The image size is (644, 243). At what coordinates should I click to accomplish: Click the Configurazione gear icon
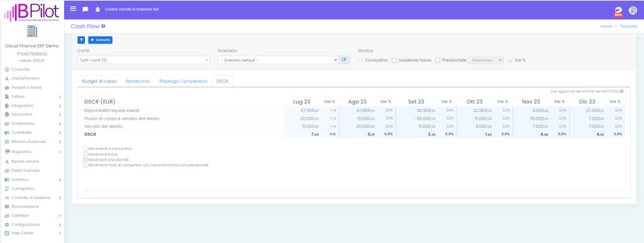tap(6, 225)
